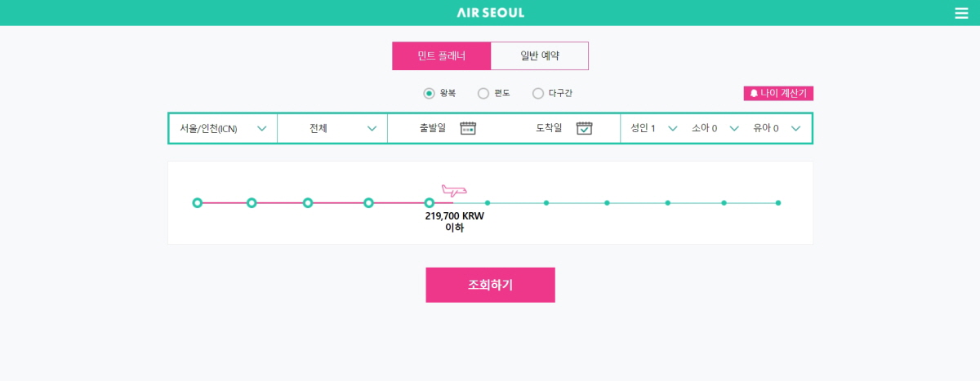Switch to the 일반 예약 tab
The width and height of the screenshot is (980, 381).
tap(540, 55)
